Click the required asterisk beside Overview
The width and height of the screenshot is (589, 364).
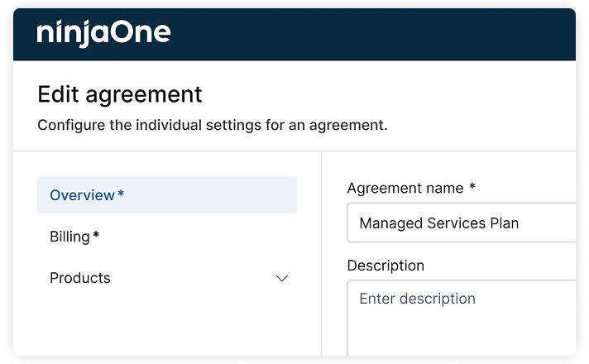click(x=121, y=194)
